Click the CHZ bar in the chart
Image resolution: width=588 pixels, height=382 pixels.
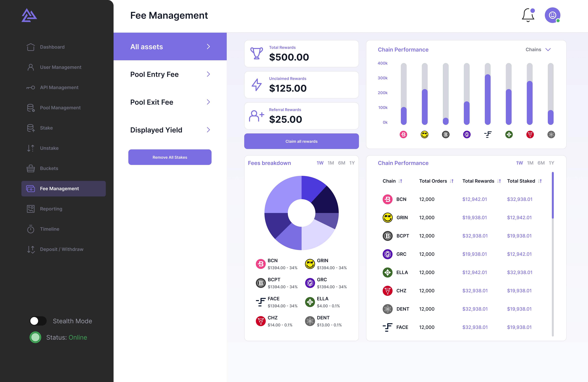point(529,103)
